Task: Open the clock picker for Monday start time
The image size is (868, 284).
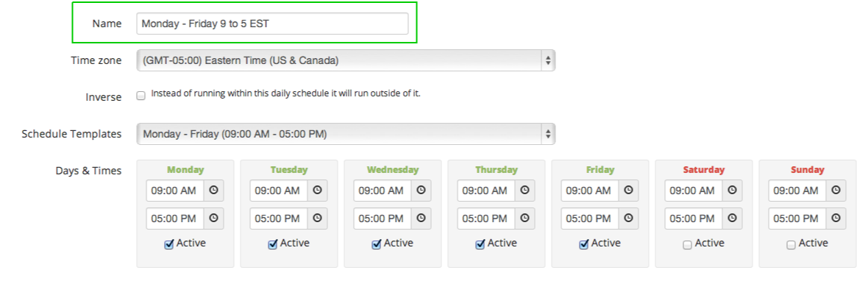Action: click(x=213, y=191)
